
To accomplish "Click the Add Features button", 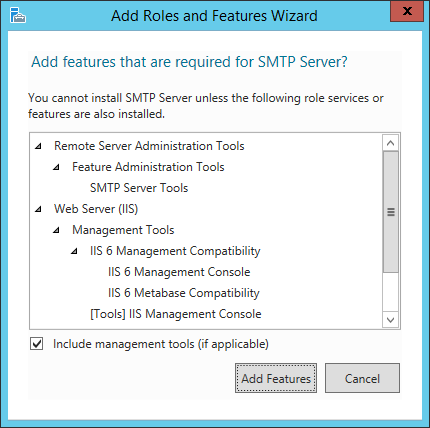I will click(x=276, y=378).
